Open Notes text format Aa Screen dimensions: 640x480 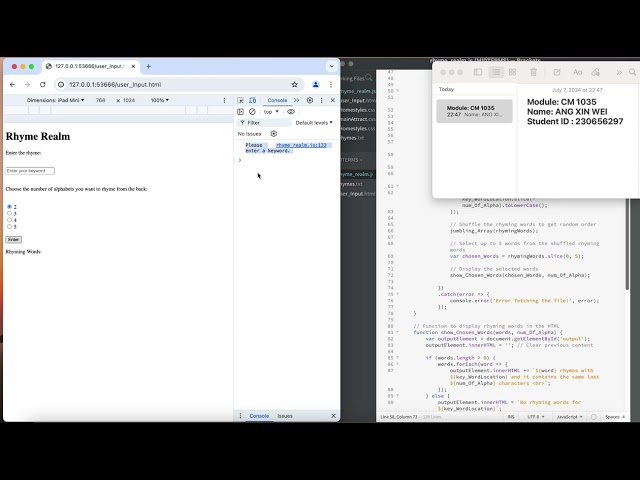[577, 72]
